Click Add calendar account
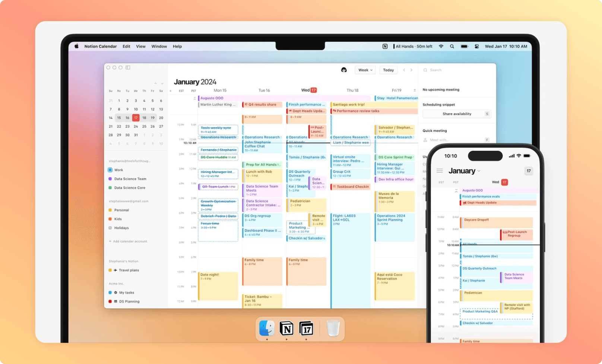The image size is (602, 364). 128,241
